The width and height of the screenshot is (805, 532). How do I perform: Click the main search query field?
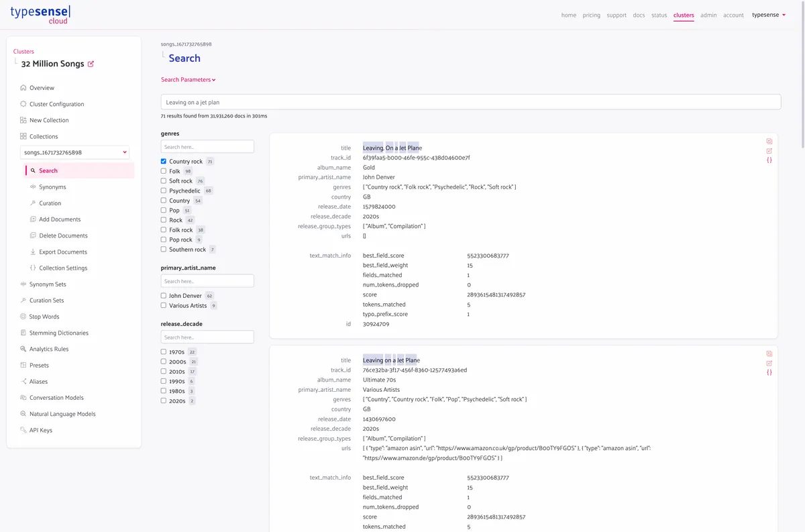click(471, 102)
